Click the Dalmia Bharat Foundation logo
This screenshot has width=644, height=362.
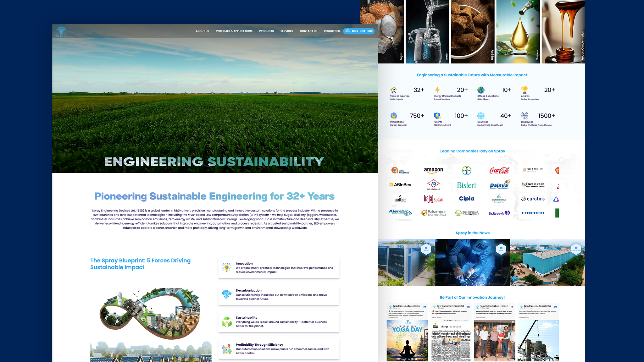pyautogui.click(x=500, y=184)
